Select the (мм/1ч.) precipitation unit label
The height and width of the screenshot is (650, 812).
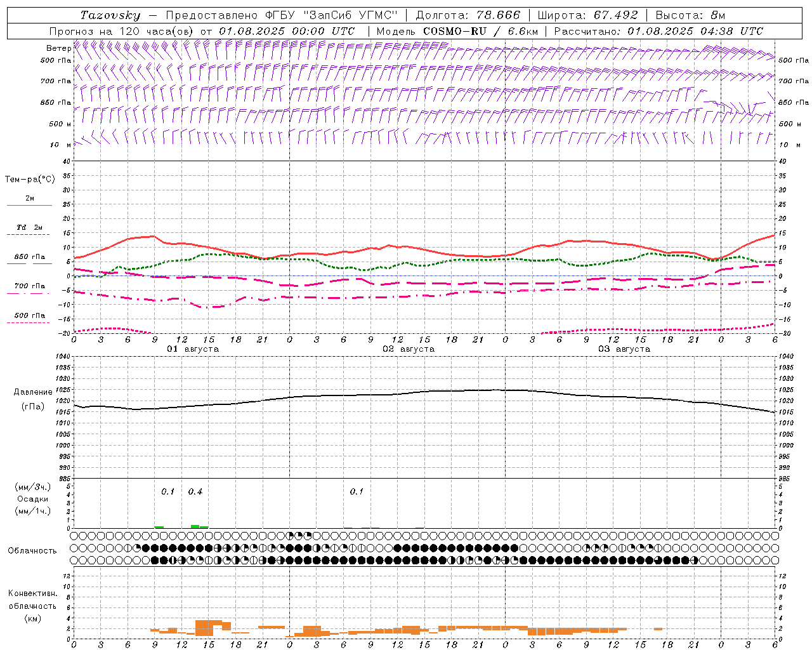point(33,511)
